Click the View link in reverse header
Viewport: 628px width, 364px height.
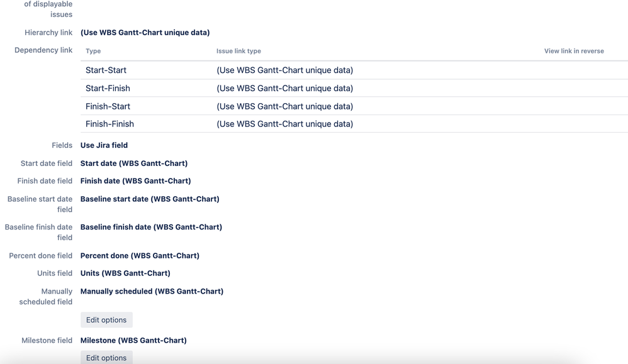point(574,51)
